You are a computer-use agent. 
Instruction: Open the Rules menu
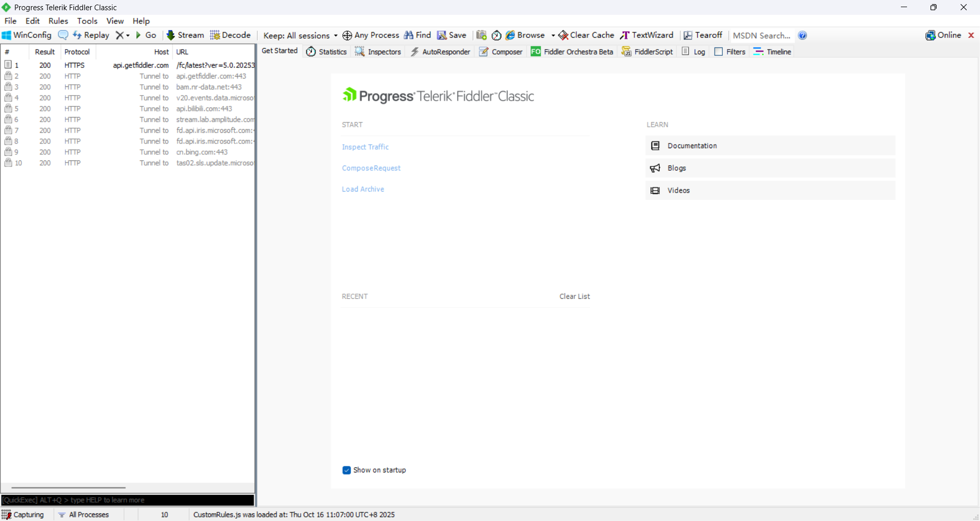tap(58, 21)
